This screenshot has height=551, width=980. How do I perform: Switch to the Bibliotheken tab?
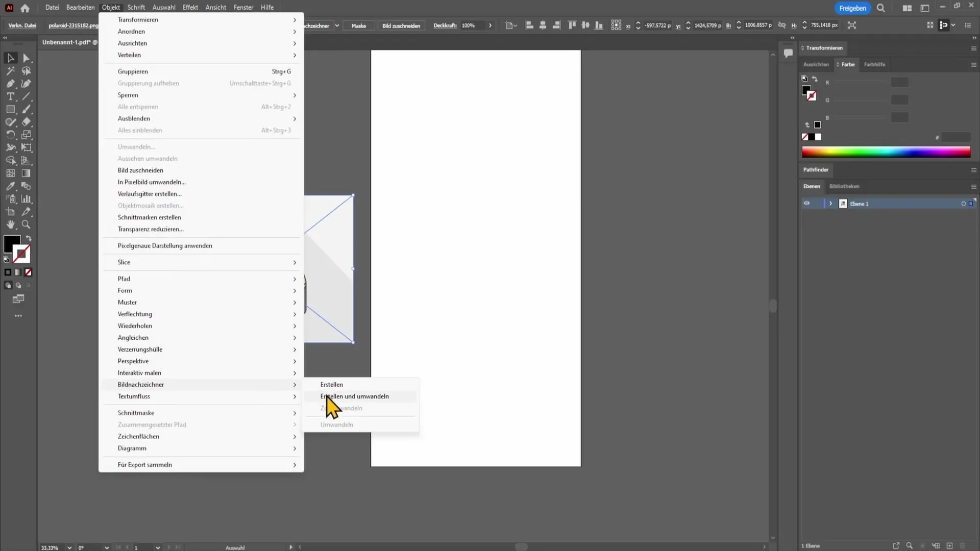pos(844,186)
